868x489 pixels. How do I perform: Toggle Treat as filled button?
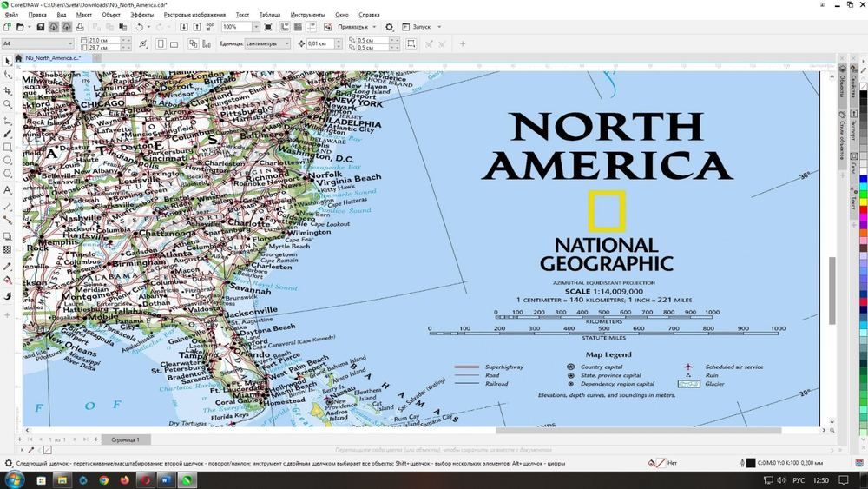tap(411, 43)
